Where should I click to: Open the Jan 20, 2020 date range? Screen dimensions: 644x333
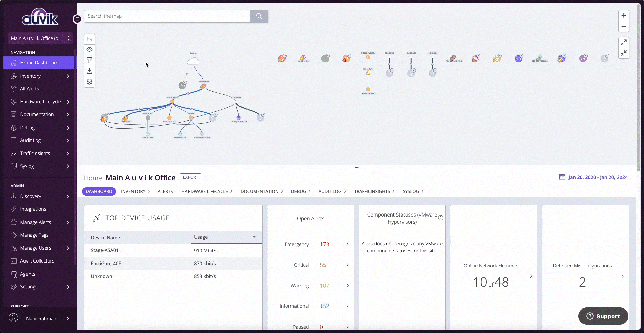coord(598,177)
